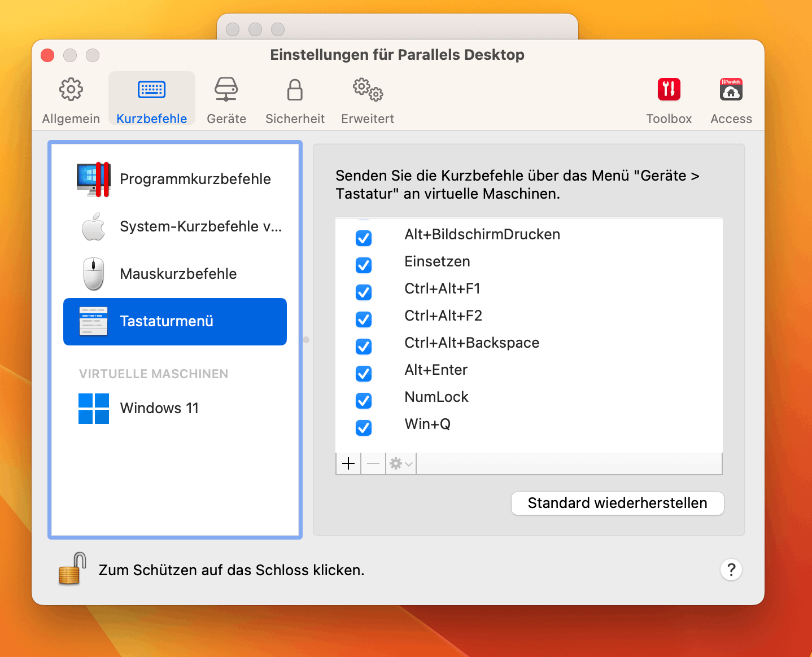Select the Ctrl+Alt+F2 shortcut text

click(443, 316)
